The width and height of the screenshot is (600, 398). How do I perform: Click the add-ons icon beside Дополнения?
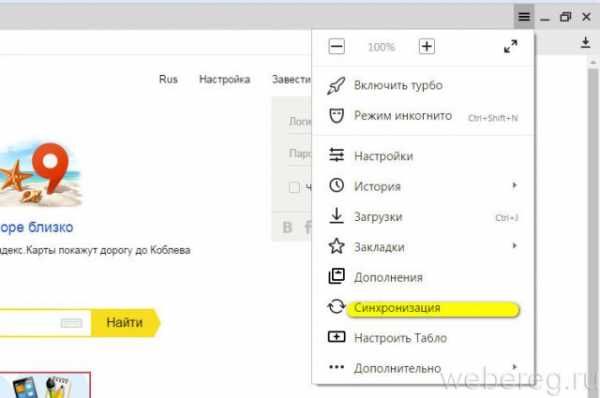337,276
